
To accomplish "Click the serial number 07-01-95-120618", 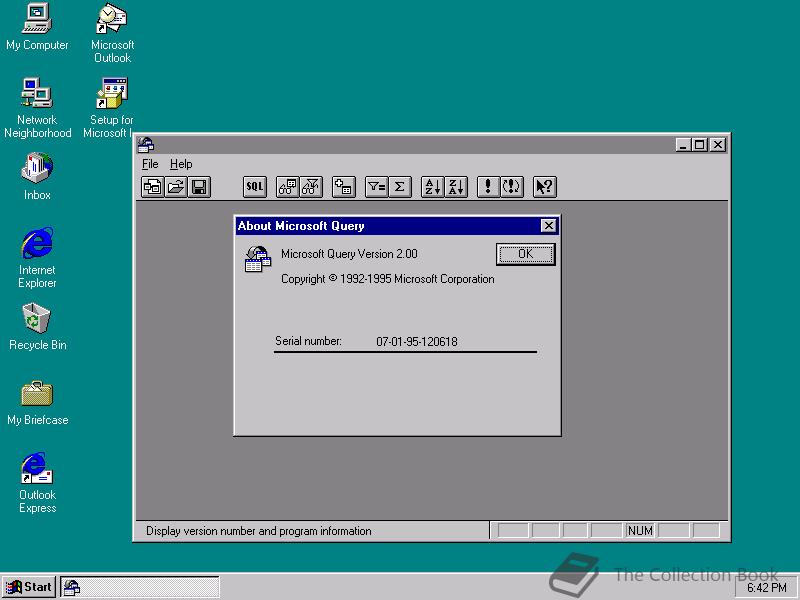I will coord(417,341).
